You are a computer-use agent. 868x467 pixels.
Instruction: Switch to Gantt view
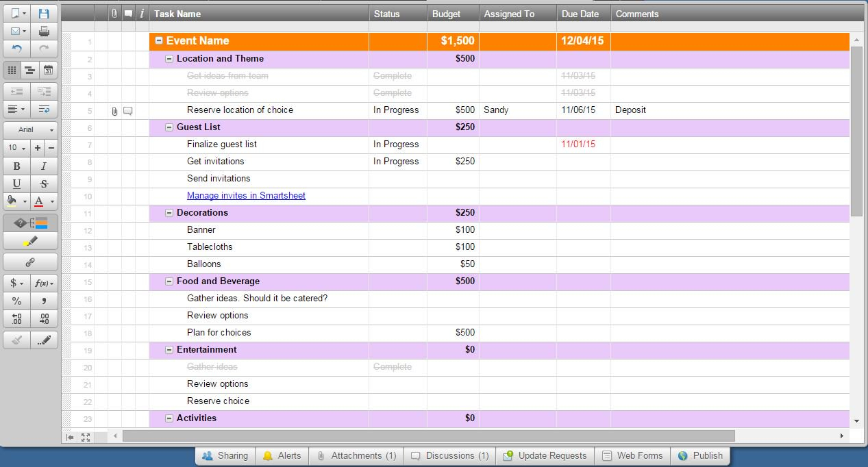[30, 70]
